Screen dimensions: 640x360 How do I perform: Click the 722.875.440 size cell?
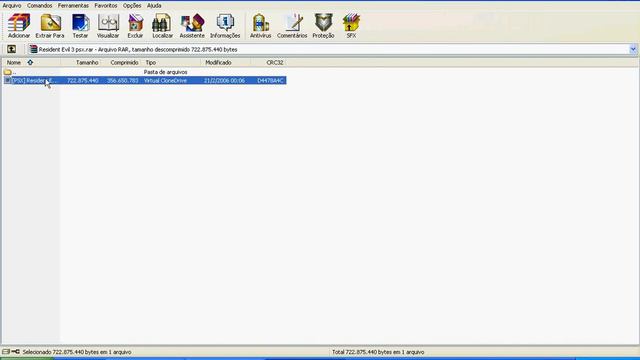click(x=82, y=80)
